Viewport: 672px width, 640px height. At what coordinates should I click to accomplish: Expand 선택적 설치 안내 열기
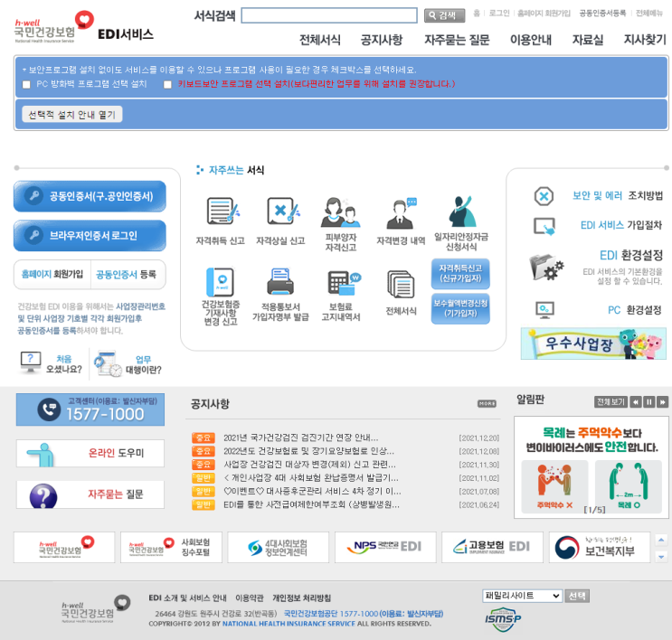72,115
